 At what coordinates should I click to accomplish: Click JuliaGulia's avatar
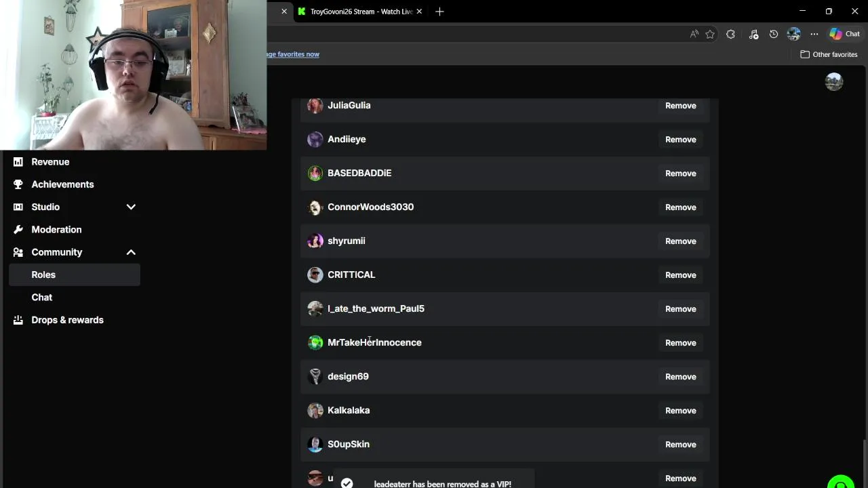pyautogui.click(x=315, y=105)
